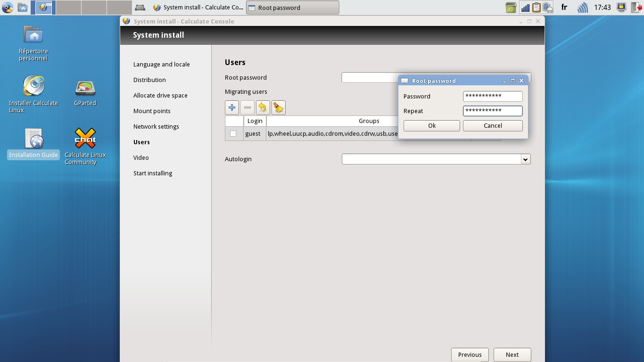This screenshot has width=644, height=362.
Task: Focus the Repeat password field
Action: pyautogui.click(x=493, y=111)
